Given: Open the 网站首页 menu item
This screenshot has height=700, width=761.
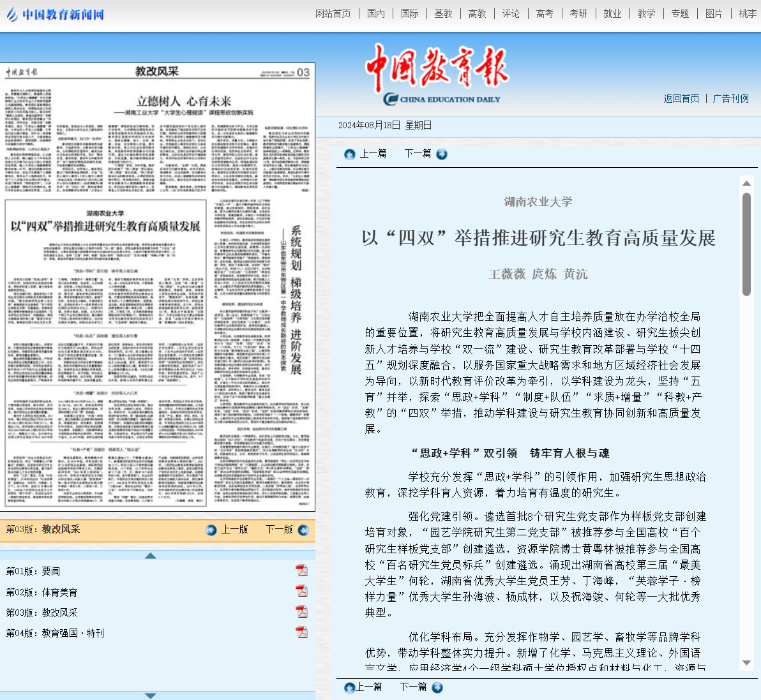Looking at the screenshot, I should coord(333,13).
